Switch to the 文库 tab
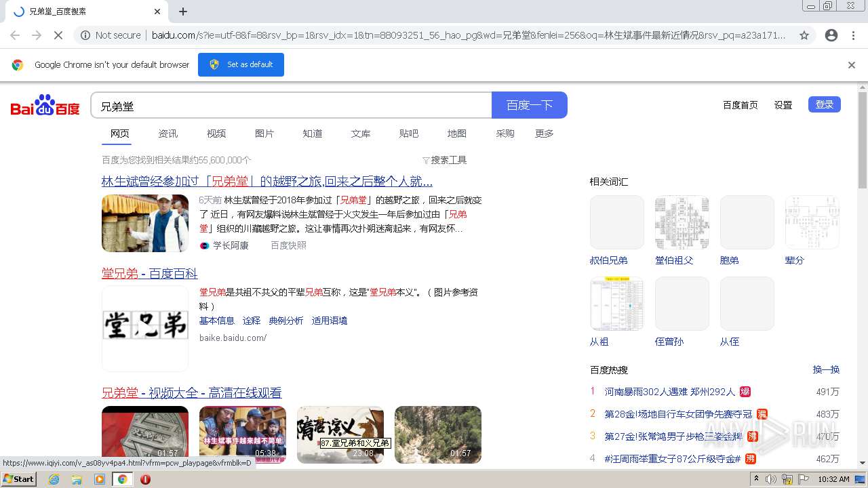 (361, 134)
